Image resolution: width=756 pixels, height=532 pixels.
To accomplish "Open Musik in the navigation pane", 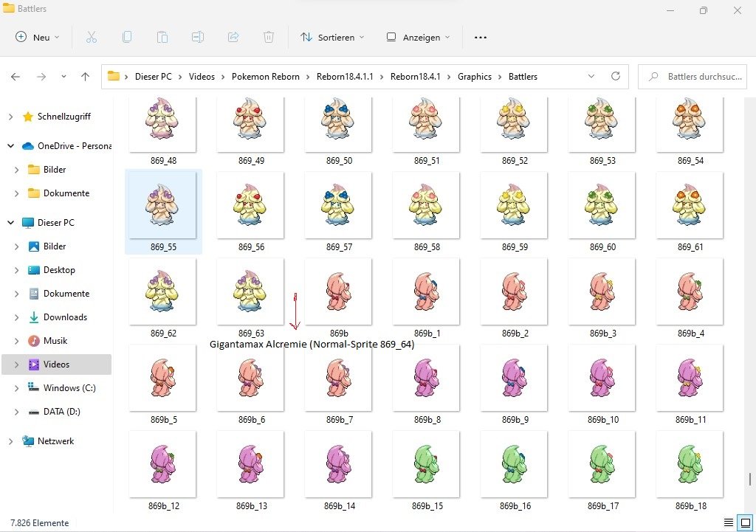I will (55, 341).
